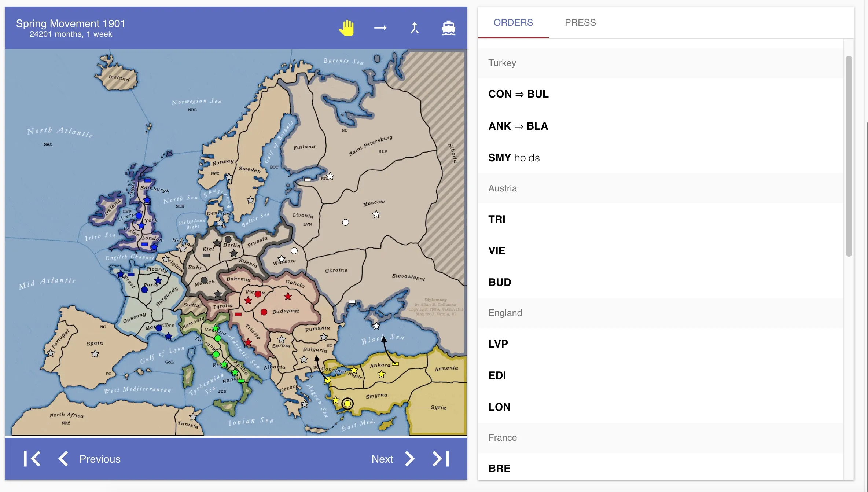
Task: Open the ORDERS tab
Action: (x=513, y=22)
